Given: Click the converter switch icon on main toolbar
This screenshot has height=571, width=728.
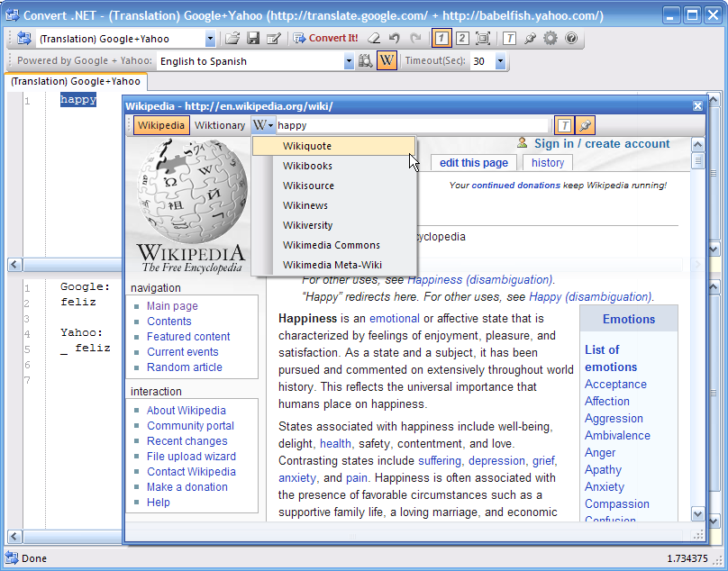Looking at the screenshot, I should point(23,39).
